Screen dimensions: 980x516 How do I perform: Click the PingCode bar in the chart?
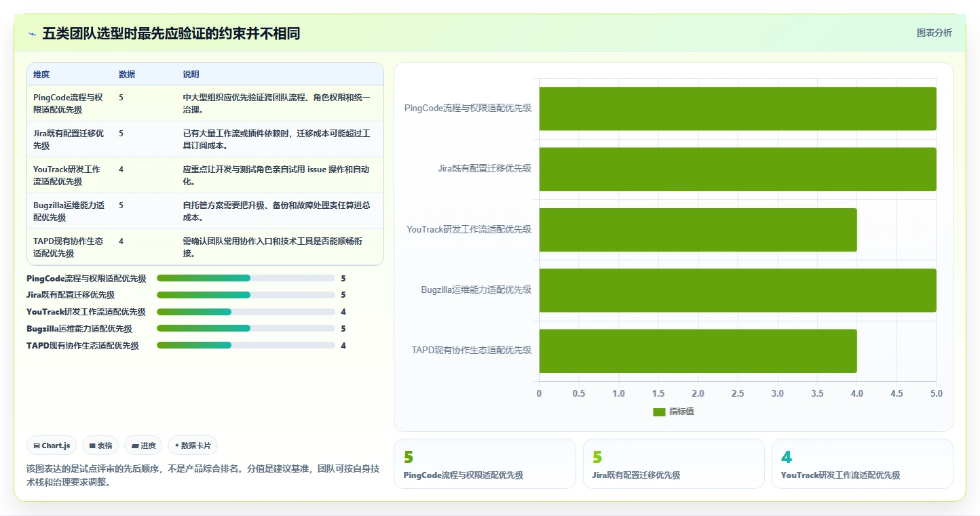tap(738, 108)
